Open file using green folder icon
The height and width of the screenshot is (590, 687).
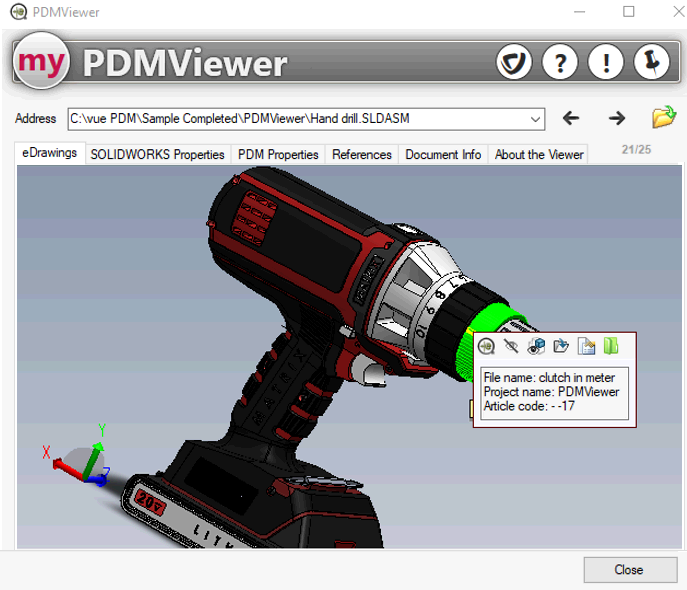point(664,118)
